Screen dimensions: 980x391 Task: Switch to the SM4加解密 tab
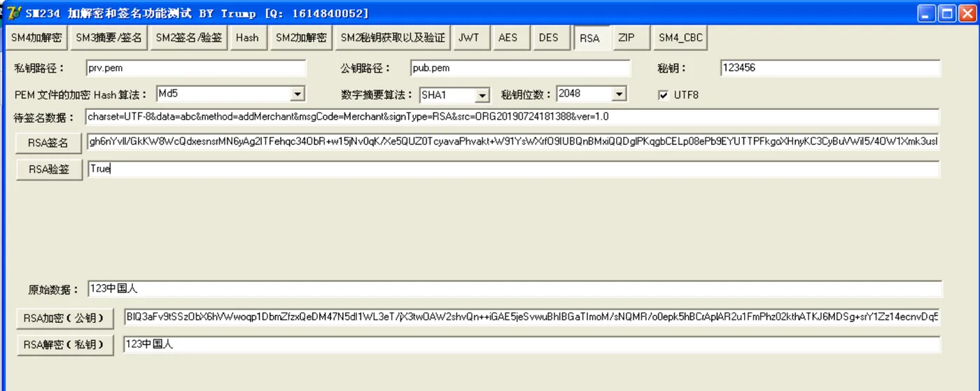tap(36, 38)
